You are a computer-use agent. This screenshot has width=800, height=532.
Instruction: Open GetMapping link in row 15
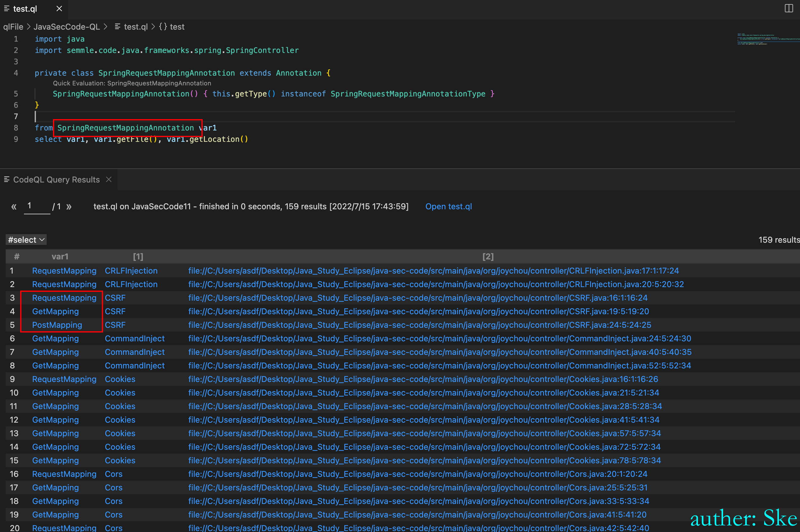tap(55, 461)
